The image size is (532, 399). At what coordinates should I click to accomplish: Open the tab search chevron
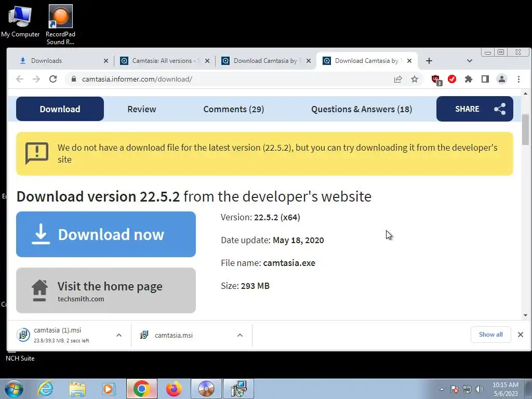(470, 61)
